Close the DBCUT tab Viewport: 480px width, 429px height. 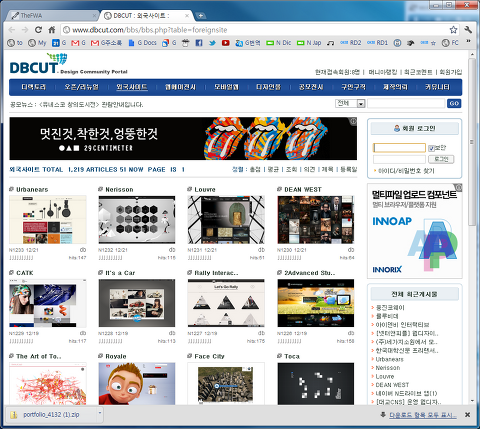[187, 15]
